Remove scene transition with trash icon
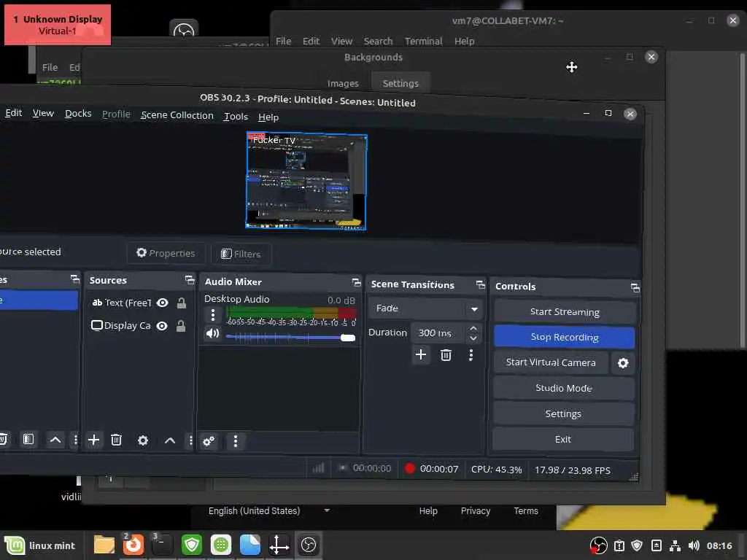Screen dimensions: 747x560 (x=446, y=355)
